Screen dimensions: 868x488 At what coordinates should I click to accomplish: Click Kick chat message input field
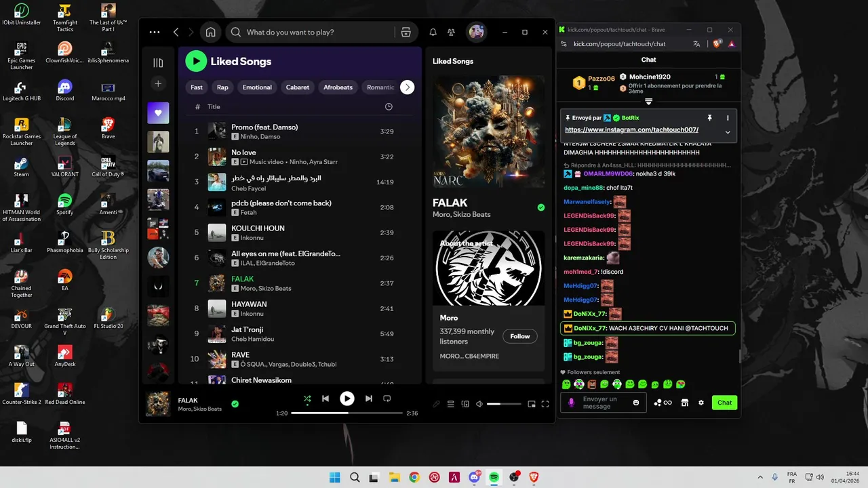(x=602, y=403)
